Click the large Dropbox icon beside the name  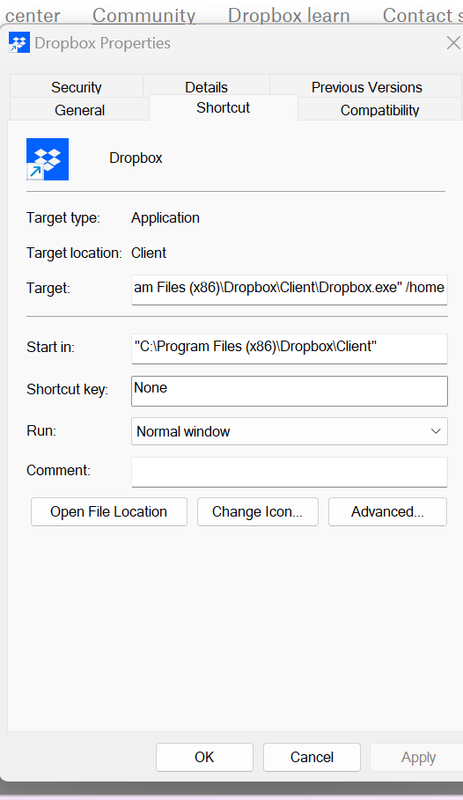tap(47, 159)
